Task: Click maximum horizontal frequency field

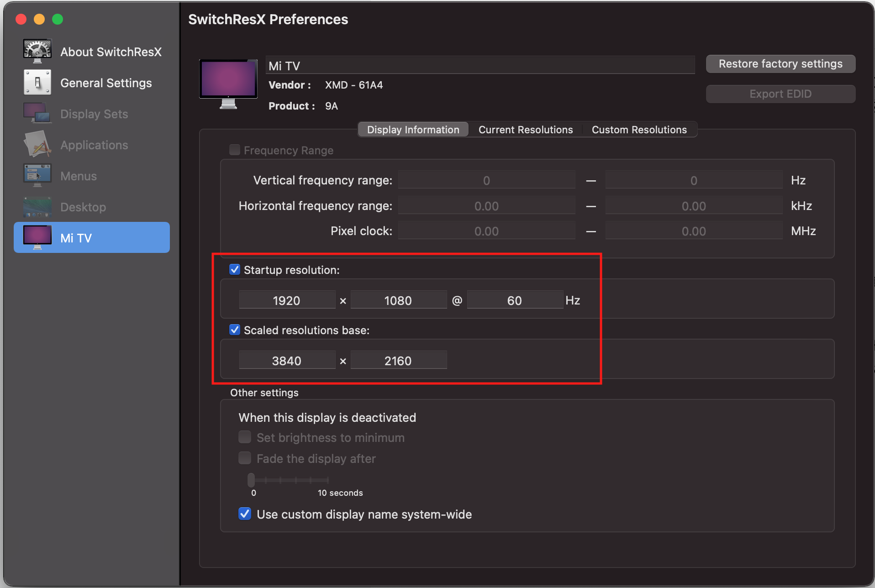Action: pyautogui.click(x=694, y=205)
